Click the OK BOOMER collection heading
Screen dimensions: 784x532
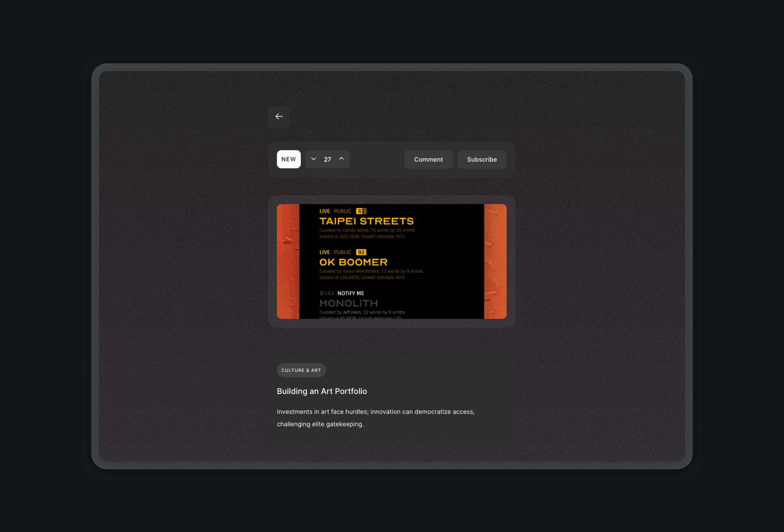coord(353,262)
